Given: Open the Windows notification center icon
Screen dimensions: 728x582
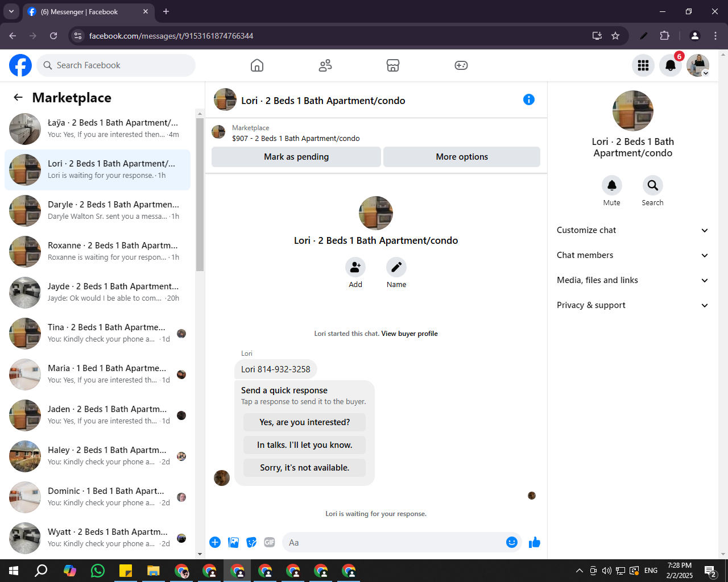Looking at the screenshot, I should [x=710, y=571].
